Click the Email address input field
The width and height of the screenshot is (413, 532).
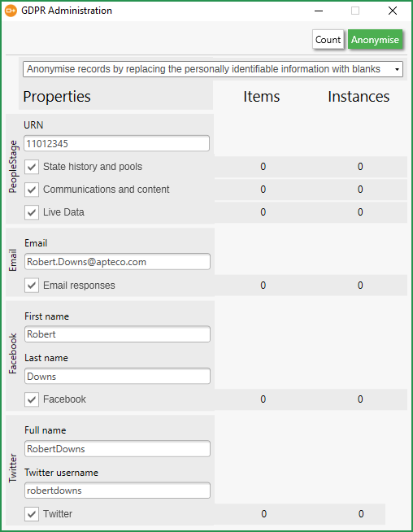click(x=117, y=262)
